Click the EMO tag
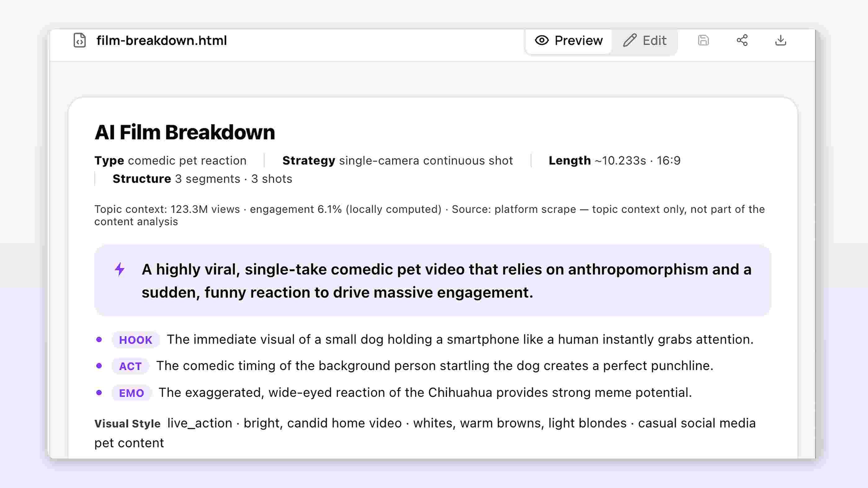Viewport: 868px width, 488px height. pos(131,393)
